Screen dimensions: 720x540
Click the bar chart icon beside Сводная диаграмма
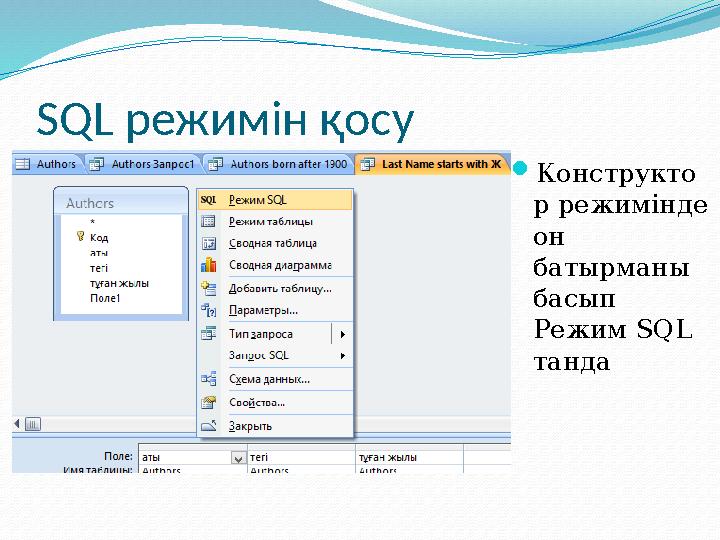pyautogui.click(x=208, y=265)
